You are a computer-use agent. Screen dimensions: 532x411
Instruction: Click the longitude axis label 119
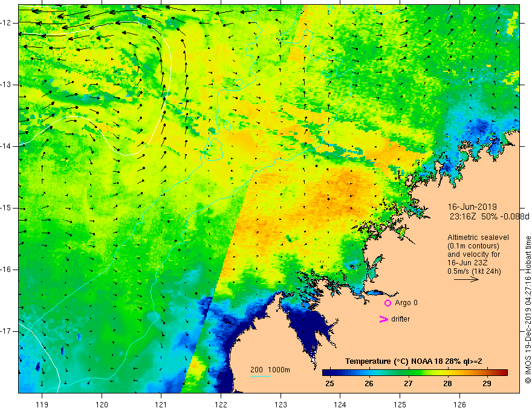(42, 404)
